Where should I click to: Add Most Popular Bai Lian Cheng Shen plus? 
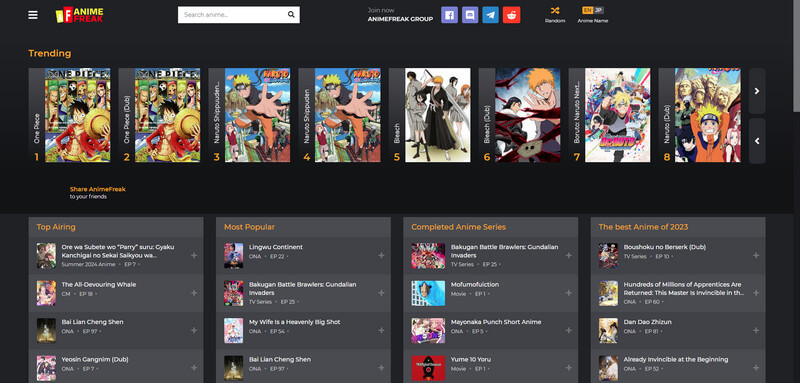[381, 368]
